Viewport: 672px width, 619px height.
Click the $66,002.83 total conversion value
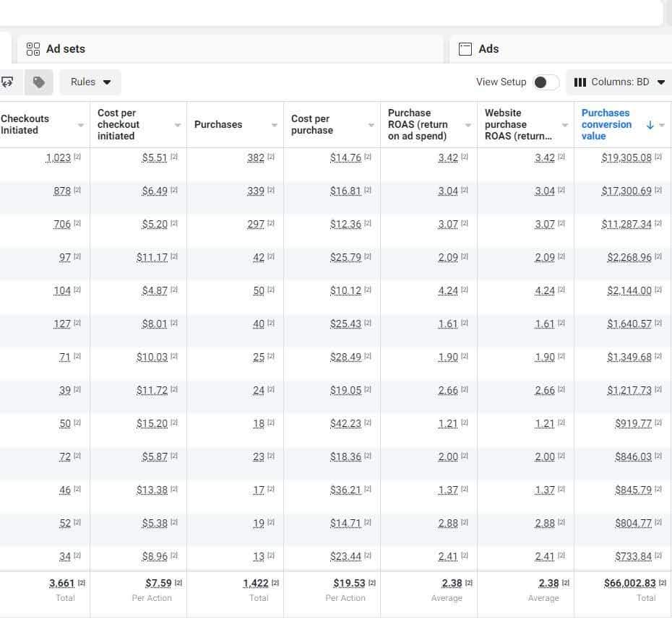click(629, 584)
